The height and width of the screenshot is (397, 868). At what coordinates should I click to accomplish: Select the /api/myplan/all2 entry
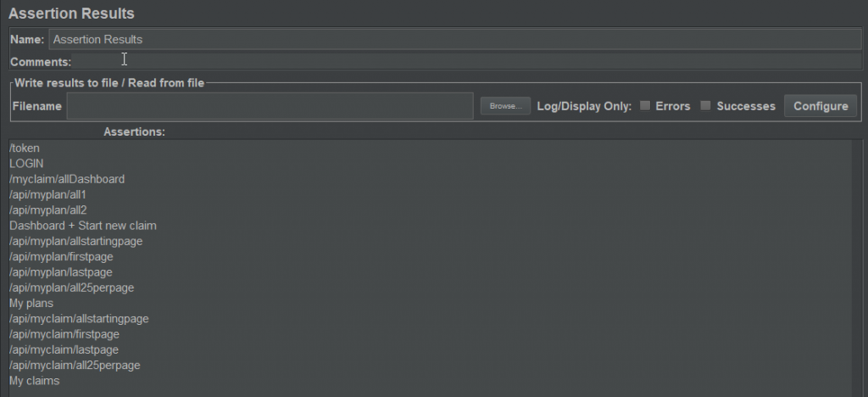(x=48, y=210)
